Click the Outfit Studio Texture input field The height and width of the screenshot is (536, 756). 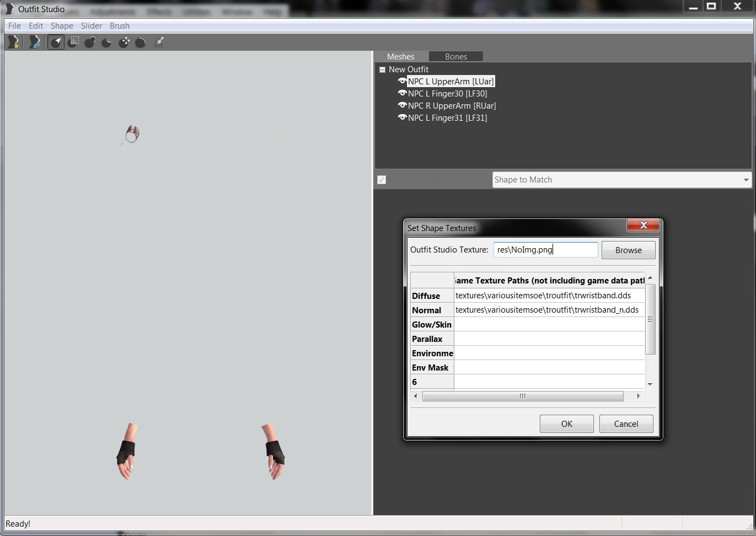(x=545, y=250)
